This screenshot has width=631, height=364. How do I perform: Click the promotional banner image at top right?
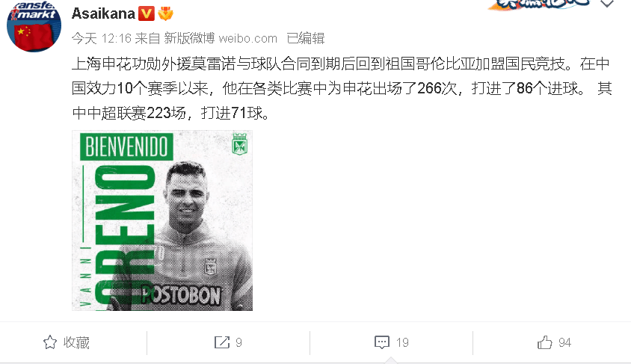(539, 4)
